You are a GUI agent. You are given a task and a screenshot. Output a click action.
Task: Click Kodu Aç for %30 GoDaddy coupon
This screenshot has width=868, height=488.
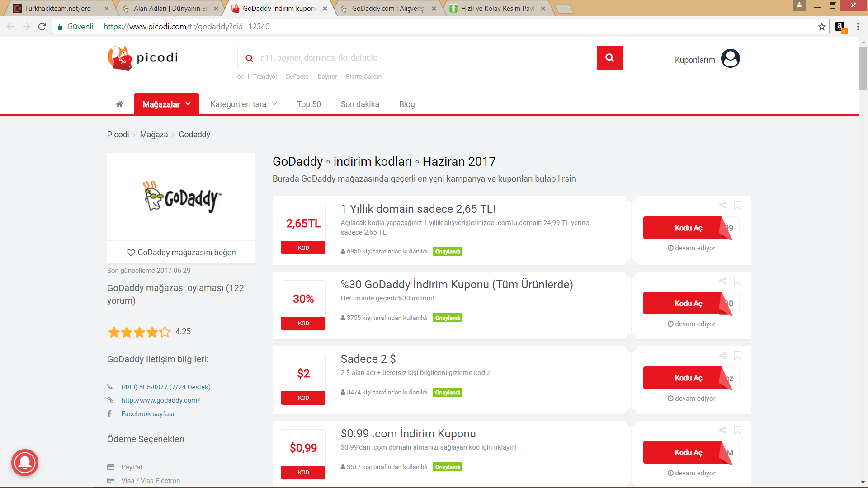click(x=688, y=304)
